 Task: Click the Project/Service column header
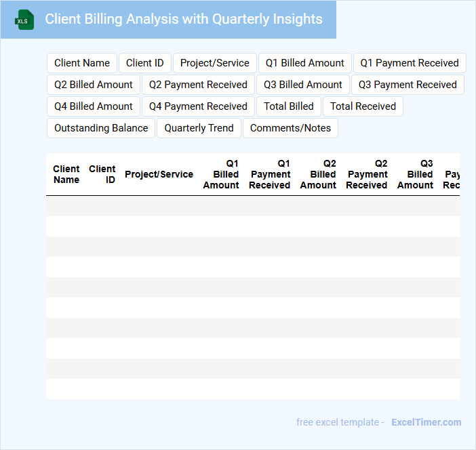coord(159,174)
